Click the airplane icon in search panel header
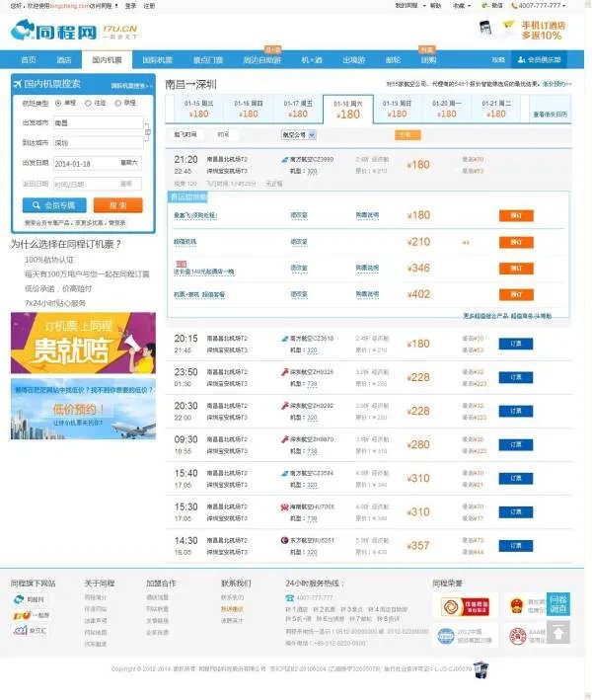Screen dimensions: 592x700 point(18,84)
